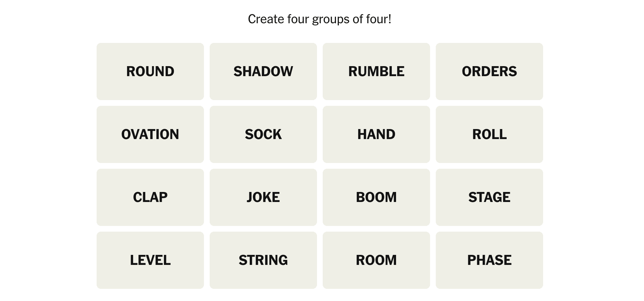Choose the ORDERS tile
Screen dimensions: 644x301
(489, 71)
